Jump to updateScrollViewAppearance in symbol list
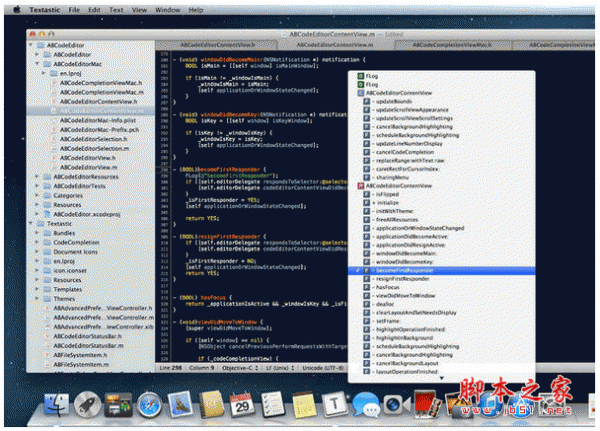The image size is (600, 431). coord(412,110)
